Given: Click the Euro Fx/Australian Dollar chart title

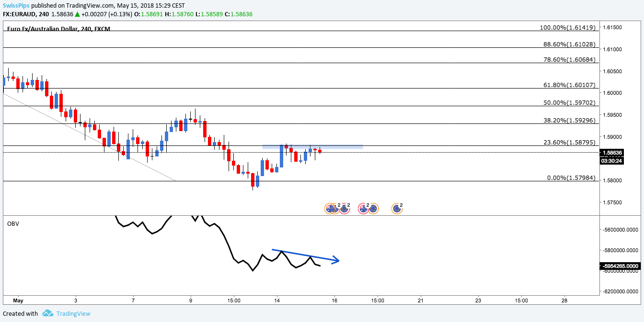Looking at the screenshot, I should pyautogui.click(x=59, y=29).
